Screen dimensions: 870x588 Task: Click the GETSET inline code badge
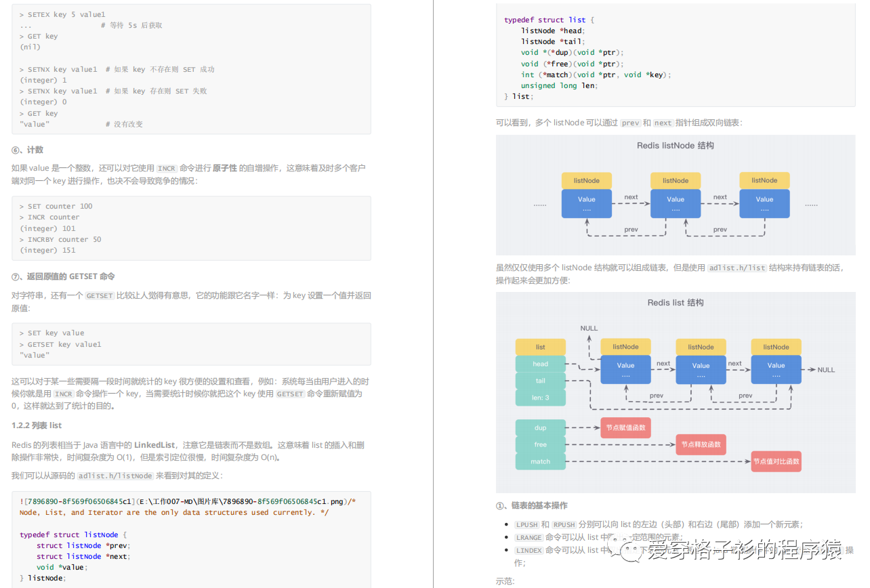coord(100,295)
